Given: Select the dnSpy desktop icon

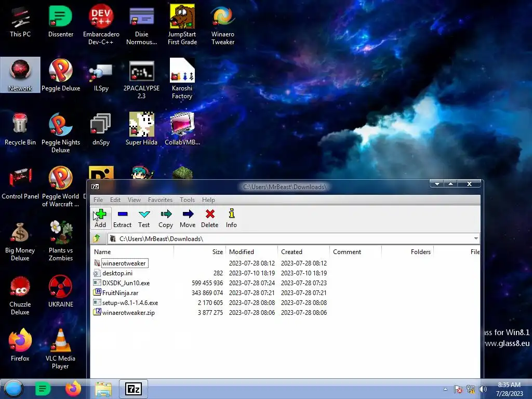Looking at the screenshot, I should click(101, 129).
